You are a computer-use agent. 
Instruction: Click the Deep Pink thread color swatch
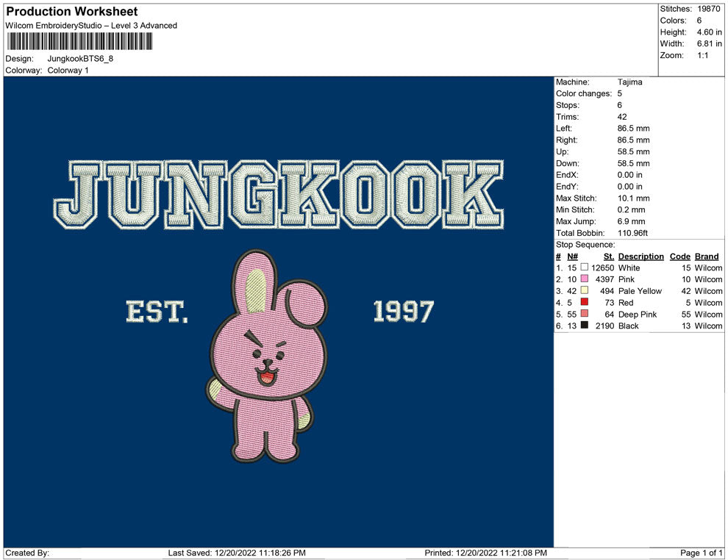pos(585,314)
